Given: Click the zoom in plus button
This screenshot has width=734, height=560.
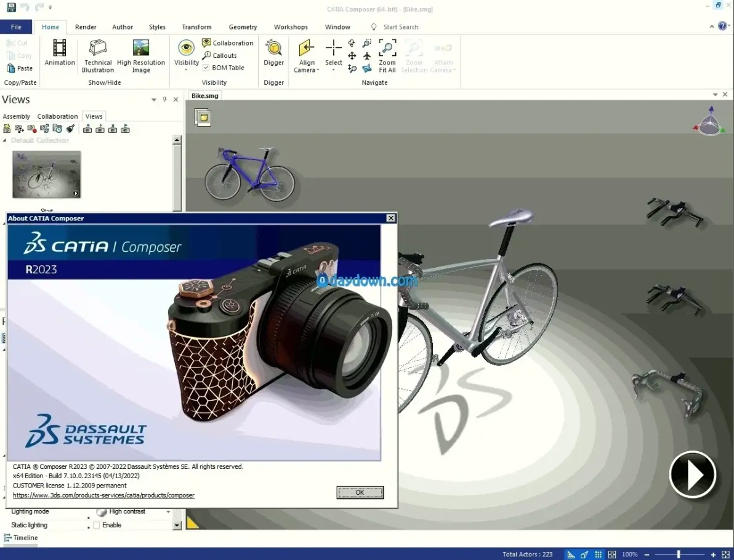Looking at the screenshot, I should point(713,554).
